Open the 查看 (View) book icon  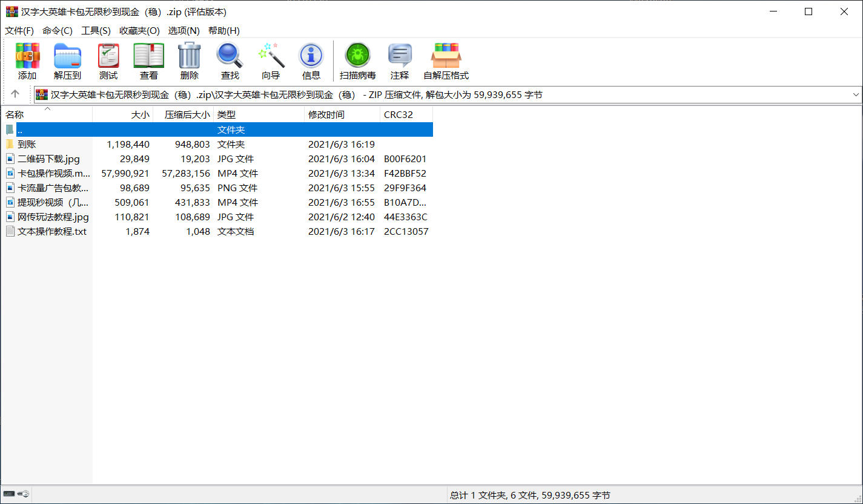(149, 56)
